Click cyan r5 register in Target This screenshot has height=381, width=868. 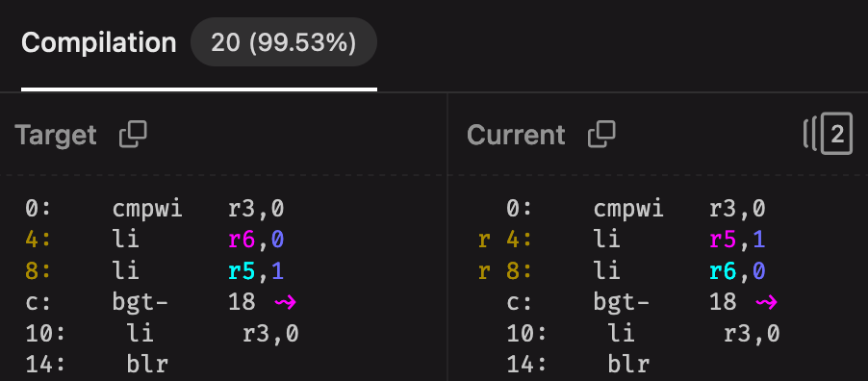click(x=242, y=271)
